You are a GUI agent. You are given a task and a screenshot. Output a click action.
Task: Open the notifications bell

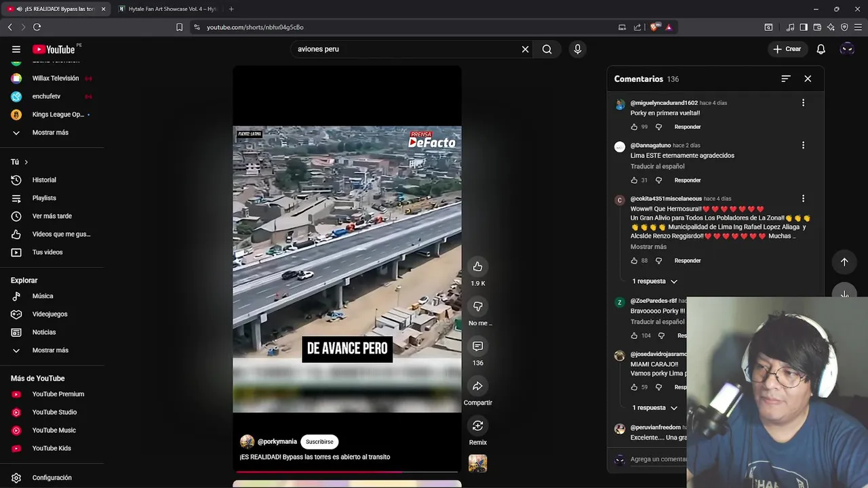(x=821, y=49)
